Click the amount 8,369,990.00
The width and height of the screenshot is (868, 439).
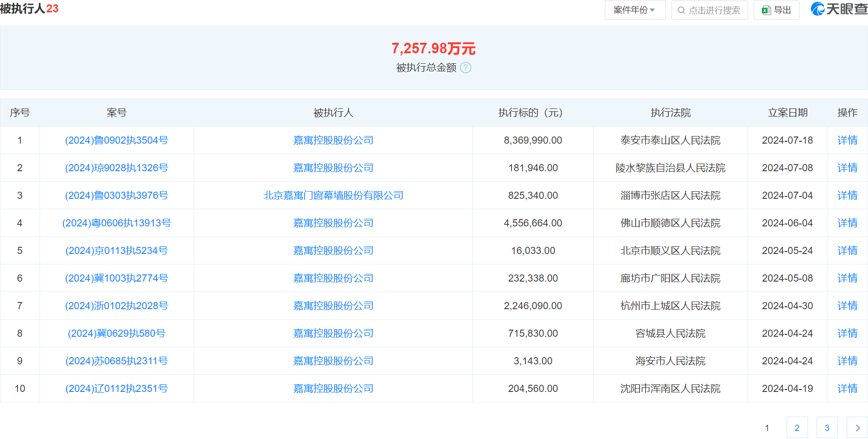pyautogui.click(x=533, y=140)
